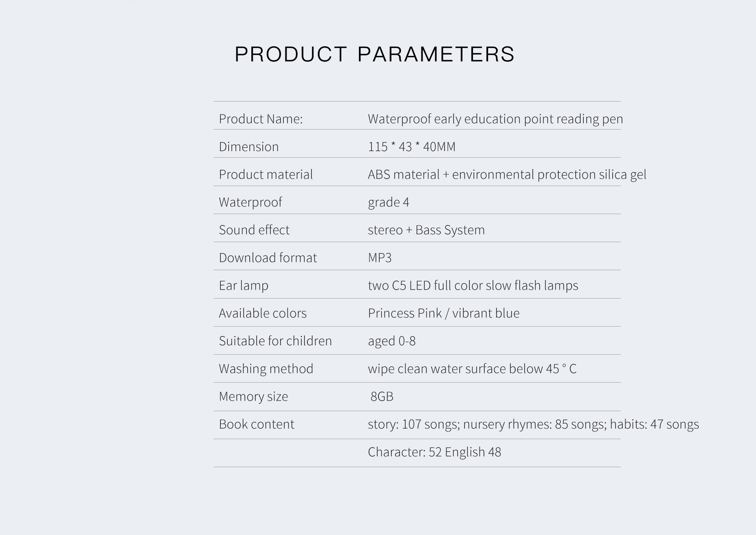Click the 8GB memory size value

pos(382,396)
